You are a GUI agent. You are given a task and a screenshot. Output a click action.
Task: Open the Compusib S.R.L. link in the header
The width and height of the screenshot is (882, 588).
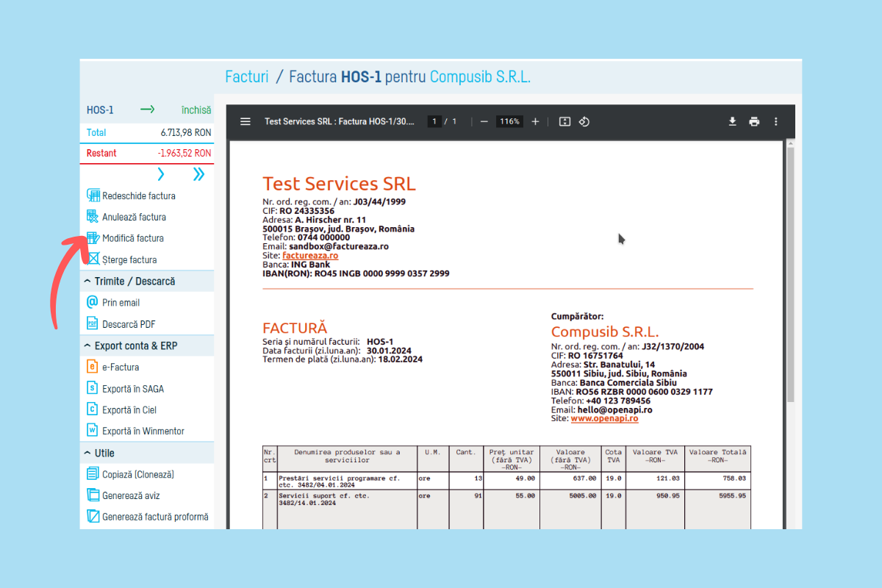coord(480,76)
